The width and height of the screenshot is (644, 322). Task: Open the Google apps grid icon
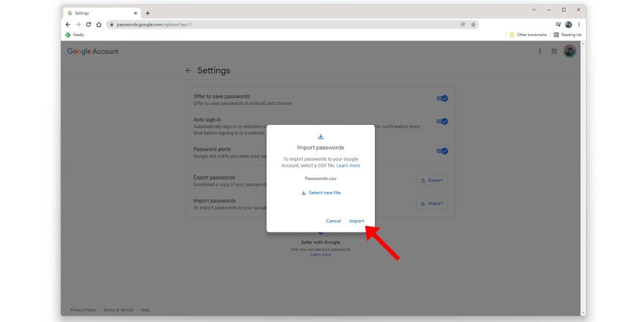pos(554,52)
